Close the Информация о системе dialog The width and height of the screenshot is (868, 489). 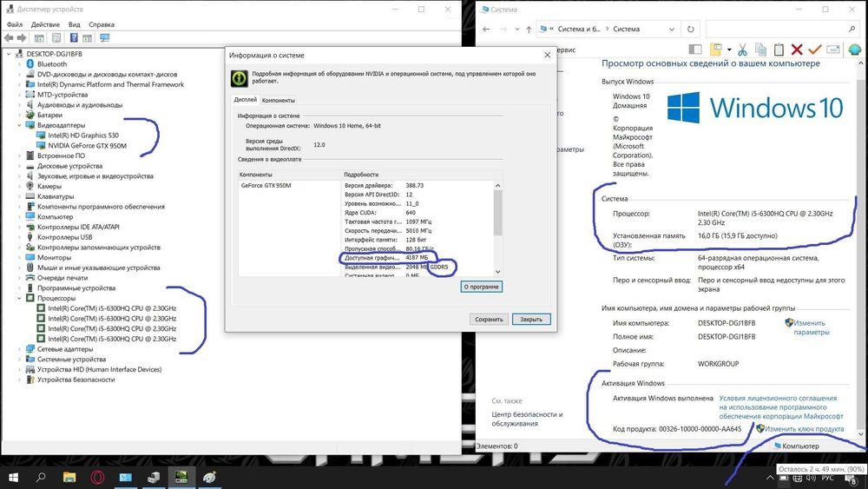(547, 55)
